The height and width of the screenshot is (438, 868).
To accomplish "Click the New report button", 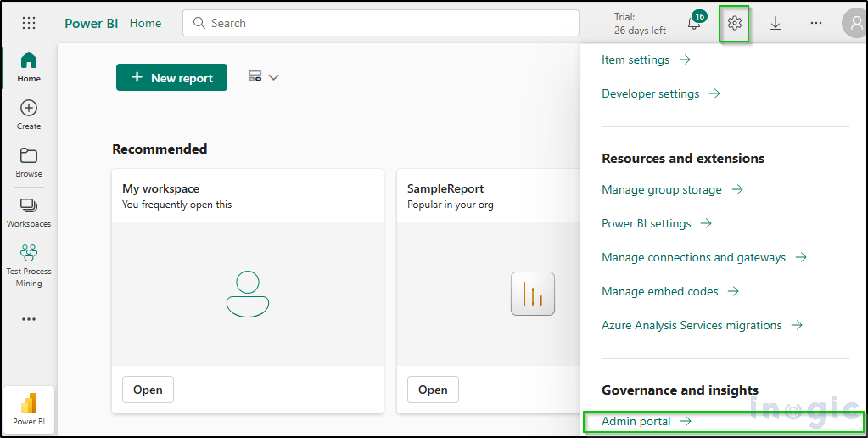I will click(171, 77).
